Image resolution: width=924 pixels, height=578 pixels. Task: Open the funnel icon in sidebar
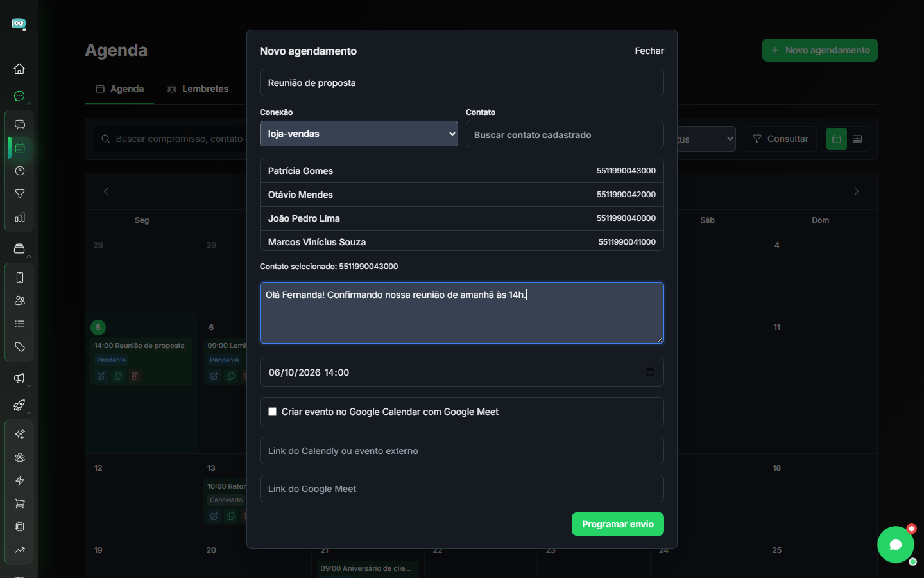[x=20, y=194]
